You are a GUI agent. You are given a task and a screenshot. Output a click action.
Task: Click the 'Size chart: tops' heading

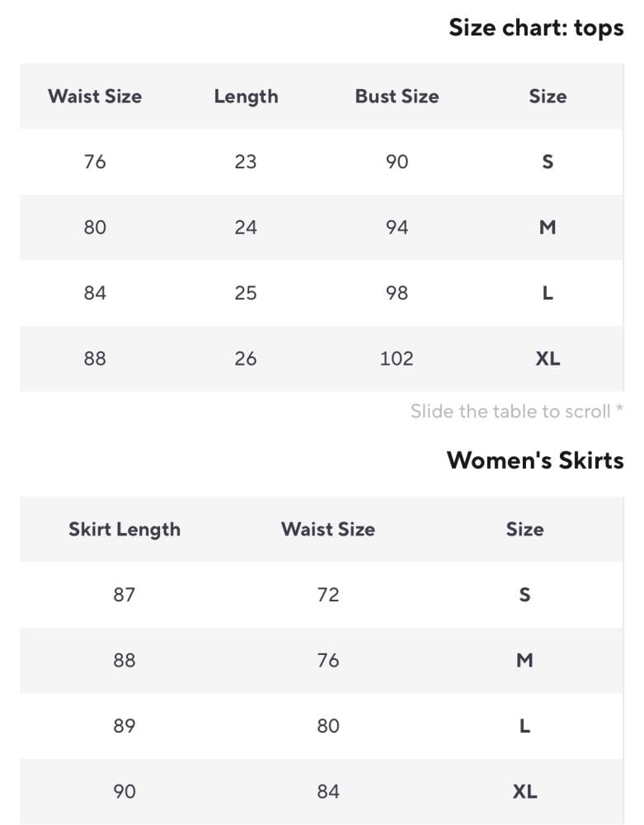[536, 28]
